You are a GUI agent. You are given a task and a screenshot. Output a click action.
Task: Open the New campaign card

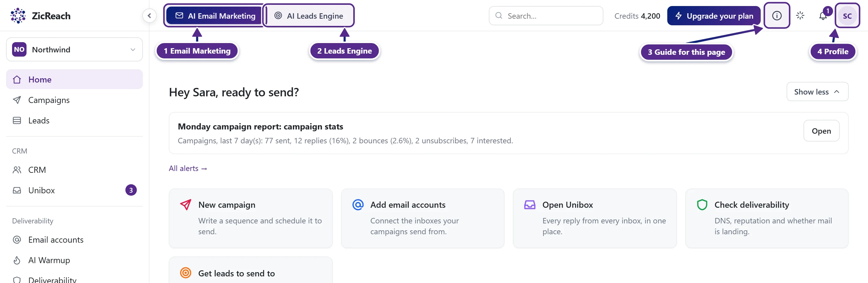click(x=251, y=218)
